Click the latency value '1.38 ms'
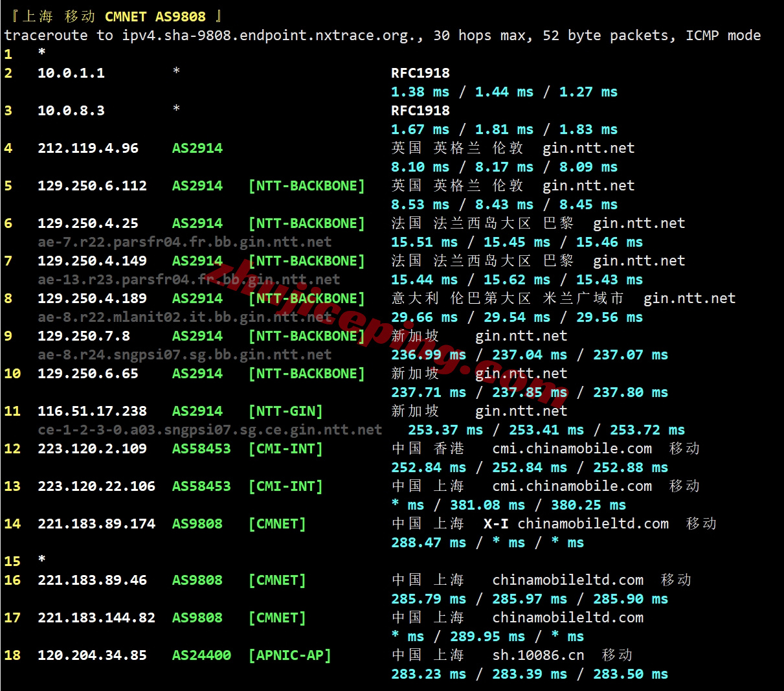The width and height of the screenshot is (784, 691). [x=420, y=92]
